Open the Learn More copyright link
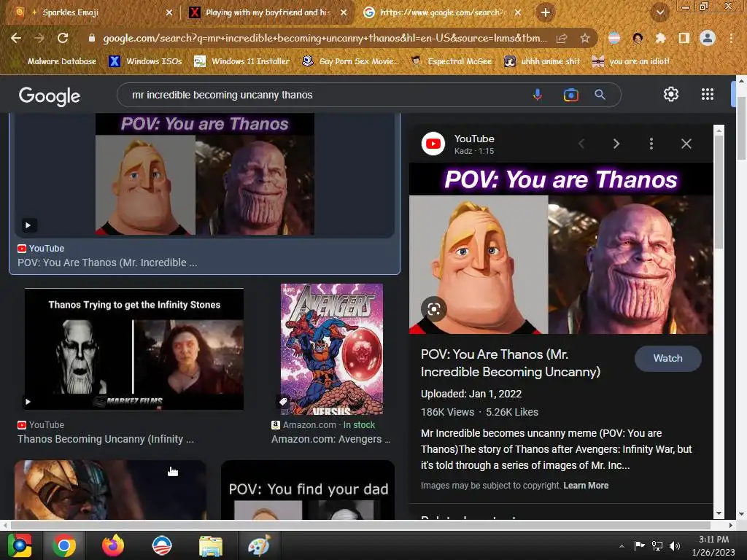The image size is (747, 560). pos(586,485)
